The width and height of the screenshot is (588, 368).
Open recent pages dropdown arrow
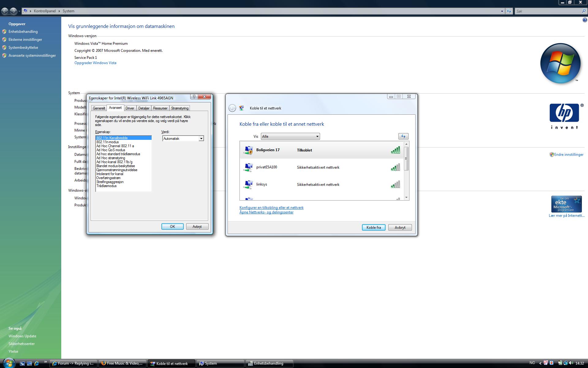pos(19,11)
